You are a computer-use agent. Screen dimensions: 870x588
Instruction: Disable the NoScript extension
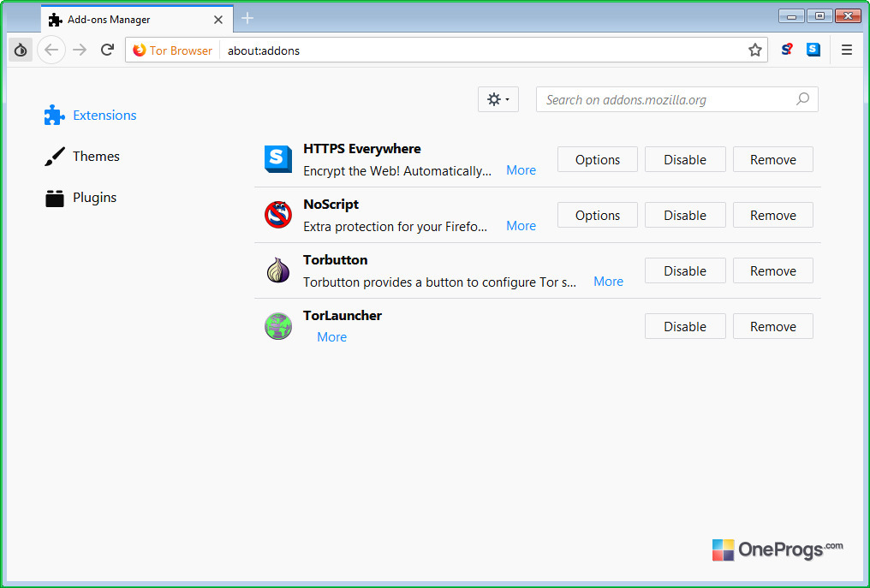(685, 215)
